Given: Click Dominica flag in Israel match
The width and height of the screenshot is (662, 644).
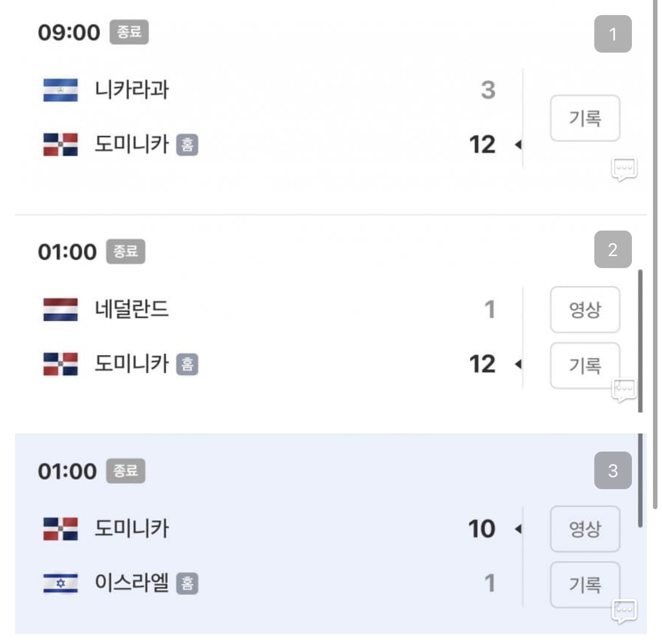Looking at the screenshot, I should pos(60,529).
